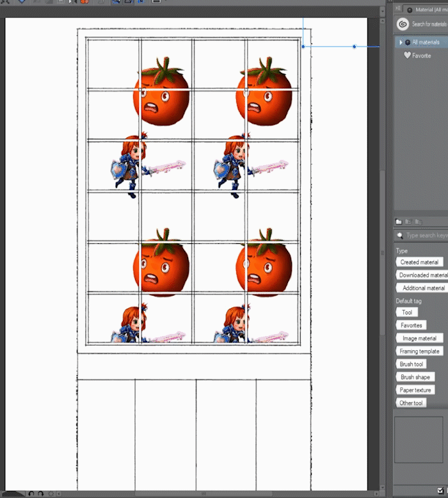448x498 pixels.
Task: Click the material preview box below the tag list
Action: [x=419, y=440]
